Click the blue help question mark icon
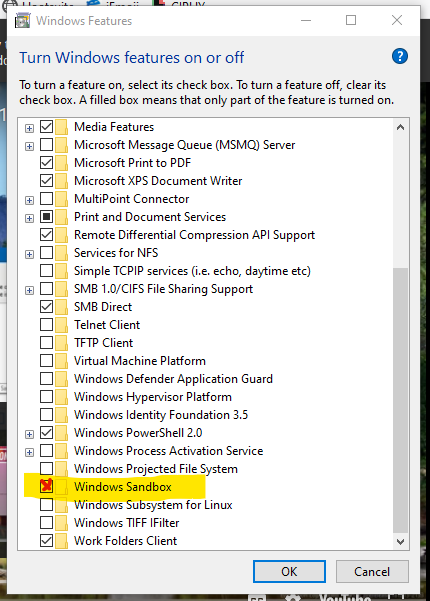The height and width of the screenshot is (601, 430). [400, 56]
